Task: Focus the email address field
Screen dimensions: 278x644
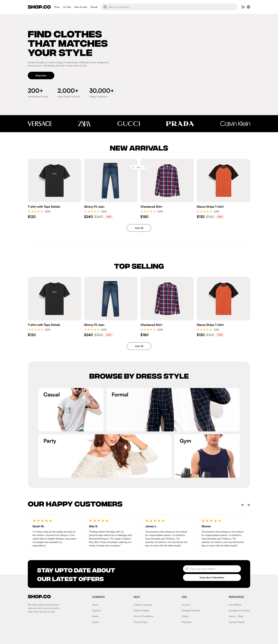Action: coord(212,569)
